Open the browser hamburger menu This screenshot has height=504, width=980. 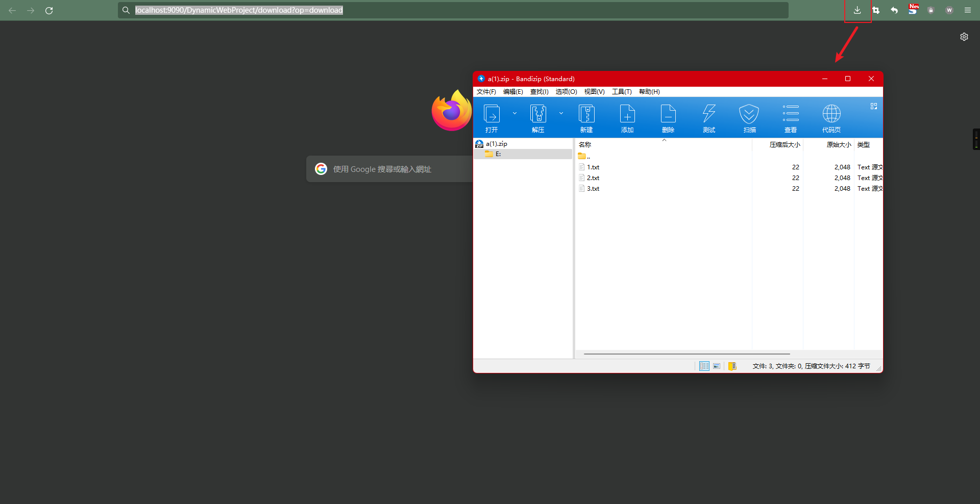pyautogui.click(x=968, y=10)
